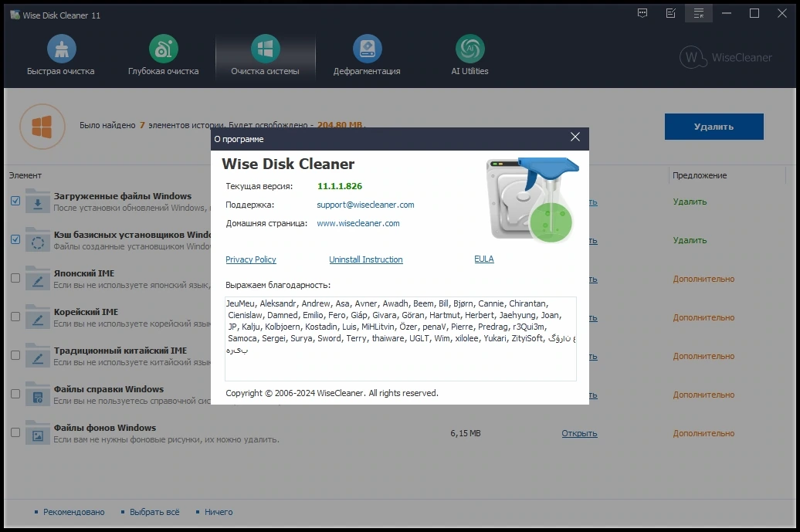Click the Японский IME folder icon
Viewport: 800px width, 532px height.
click(37, 279)
